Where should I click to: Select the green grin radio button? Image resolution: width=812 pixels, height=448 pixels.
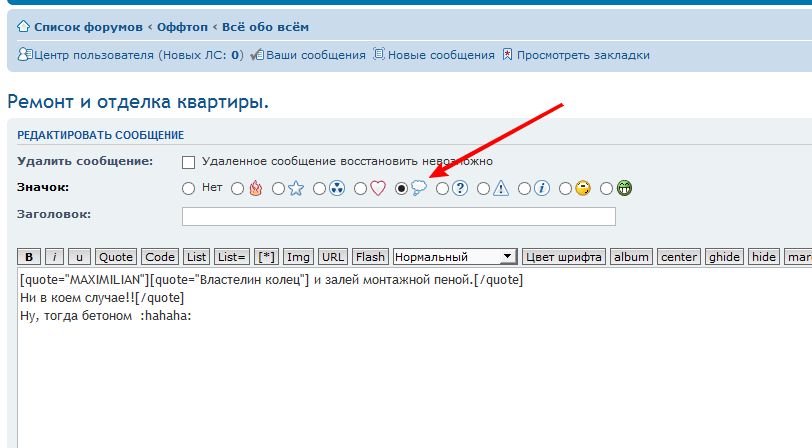tap(606, 189)
